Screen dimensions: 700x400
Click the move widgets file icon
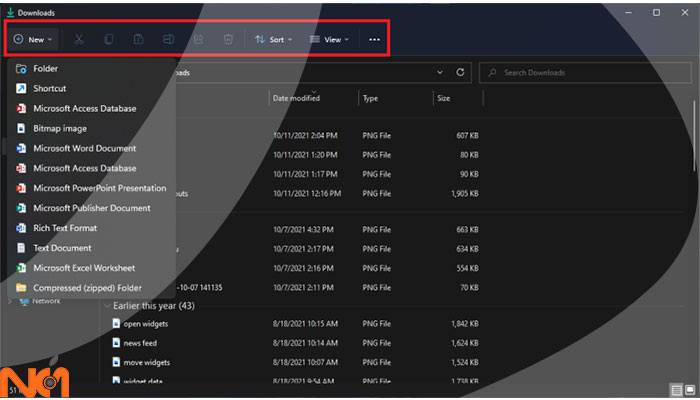click(116, 362)
